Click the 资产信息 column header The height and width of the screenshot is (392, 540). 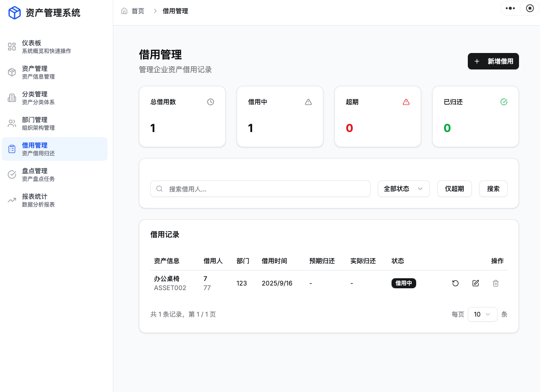coord(167,261)
